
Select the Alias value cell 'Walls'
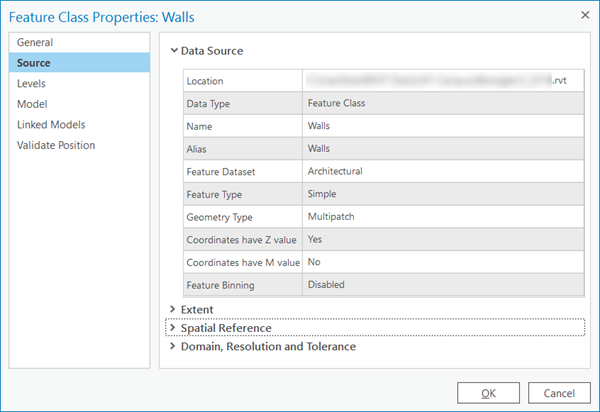[319, 148]
